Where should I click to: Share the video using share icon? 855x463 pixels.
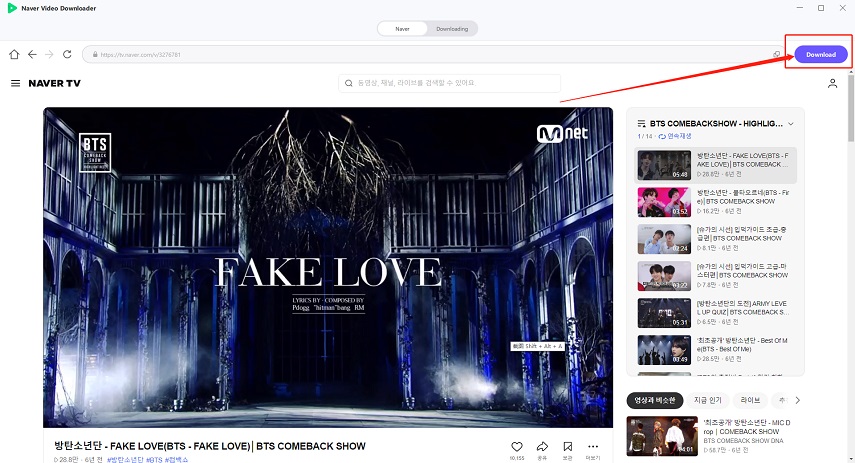(542, 447)
